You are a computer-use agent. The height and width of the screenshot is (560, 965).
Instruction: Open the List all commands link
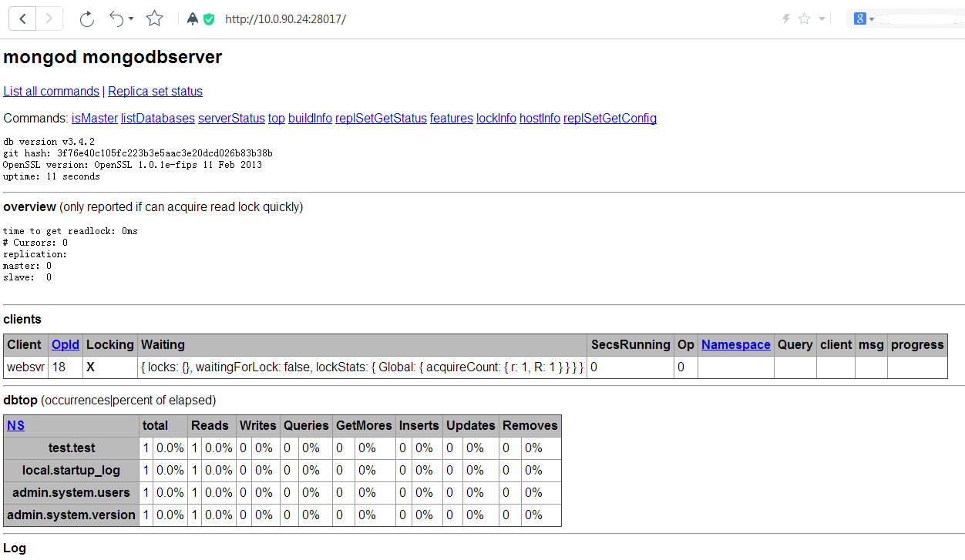(x=51, y=91)
